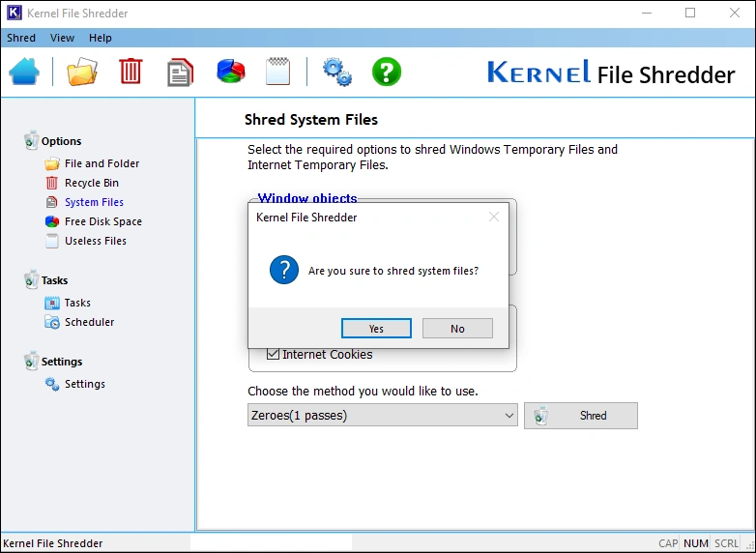
Task: Click the Useless Files notepad toolbar icon
Action: [277, 73]
